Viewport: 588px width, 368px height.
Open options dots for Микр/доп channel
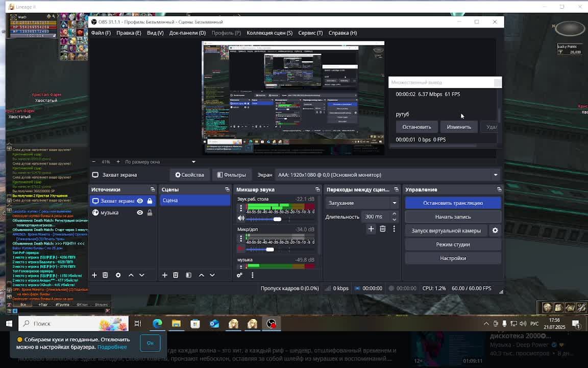tap(241, 239)
